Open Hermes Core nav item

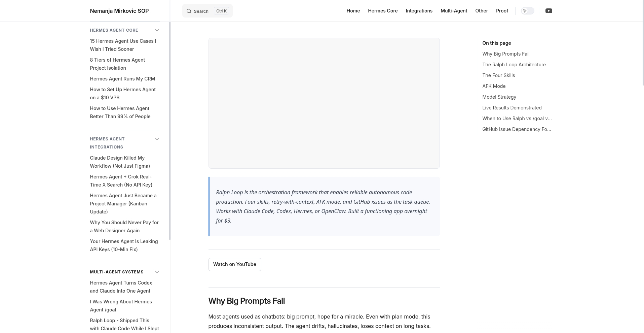(x=383, y=11)
